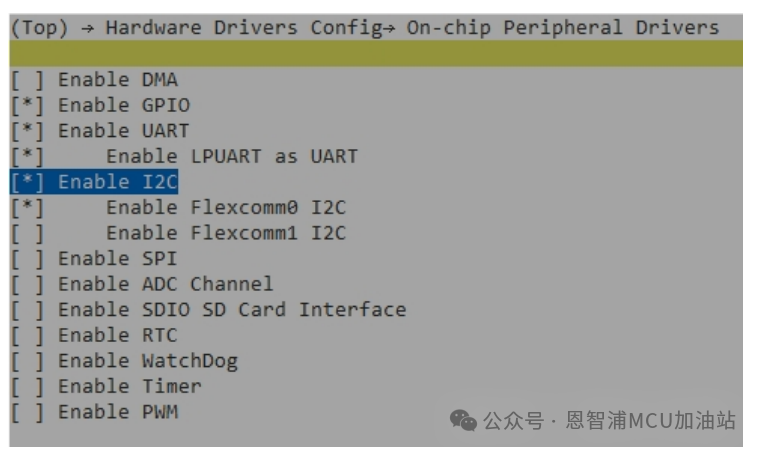
Task: Toggle the Enable DMA checkbox
Action: [27, 80]
